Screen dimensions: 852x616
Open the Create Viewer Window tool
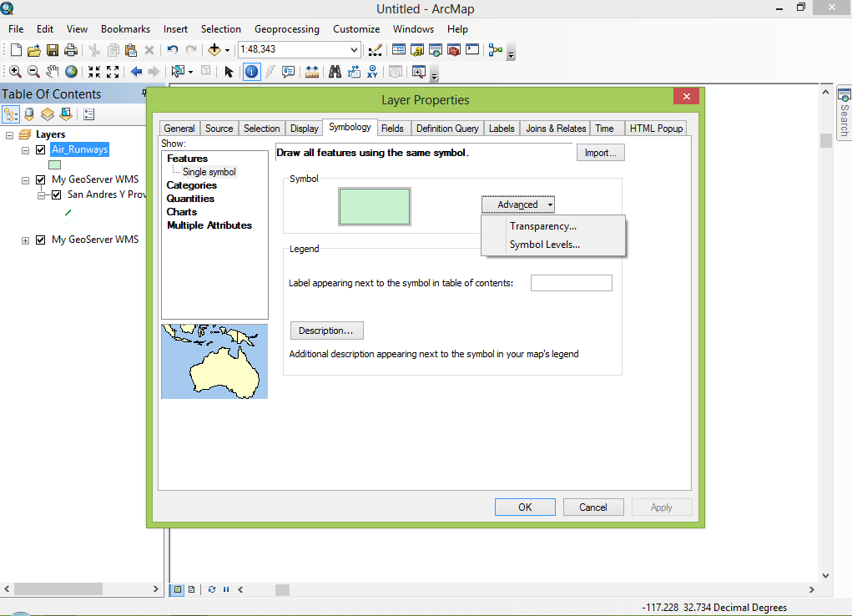point(418,71)
